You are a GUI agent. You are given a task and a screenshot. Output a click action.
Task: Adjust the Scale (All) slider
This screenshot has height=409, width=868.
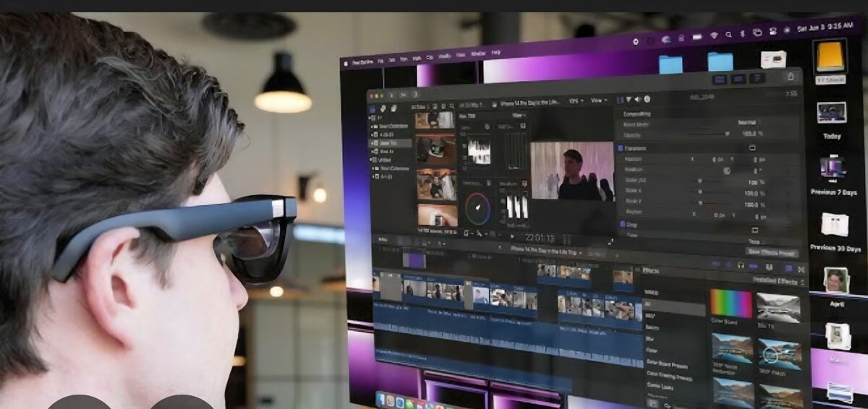(x=701, y=181)
